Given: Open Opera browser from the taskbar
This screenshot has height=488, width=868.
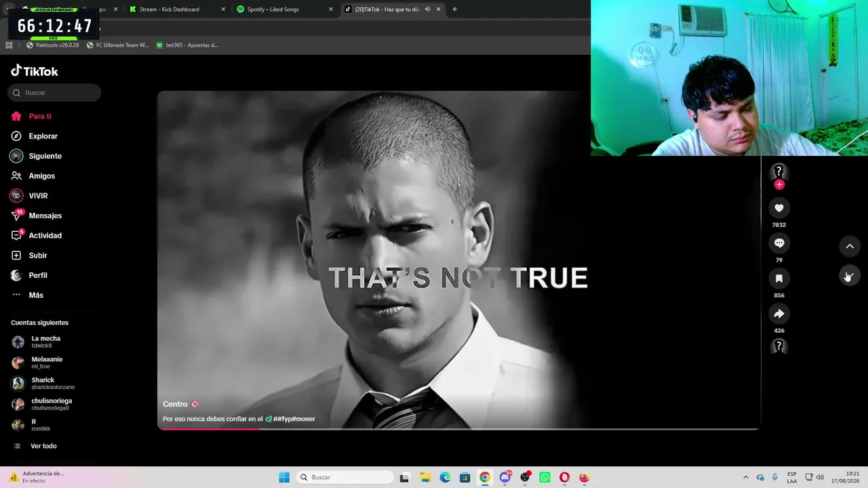Looking at the screenshot, I should pos(564,477).
